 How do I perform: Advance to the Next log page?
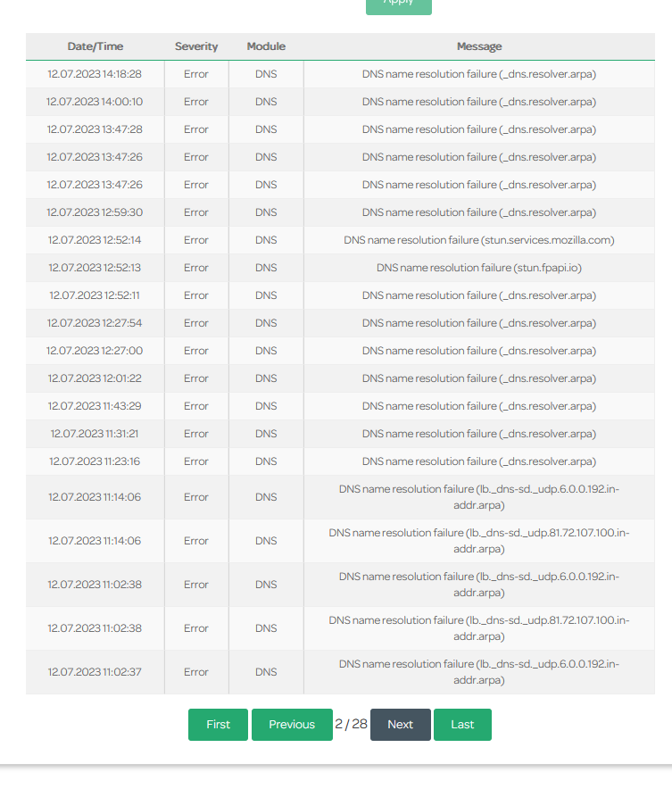coord(401,725)
